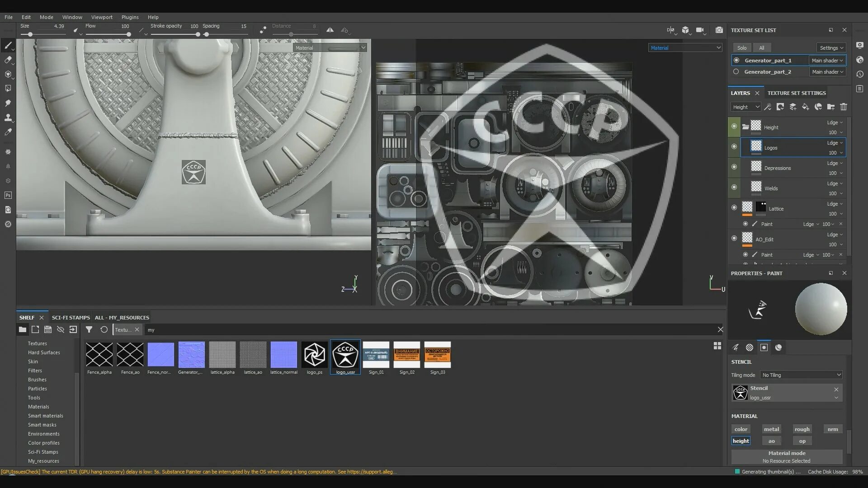Select the Smudge tool
Image resolution: width=868 pixels, height=488 pixels.
[x=8, y=103]
